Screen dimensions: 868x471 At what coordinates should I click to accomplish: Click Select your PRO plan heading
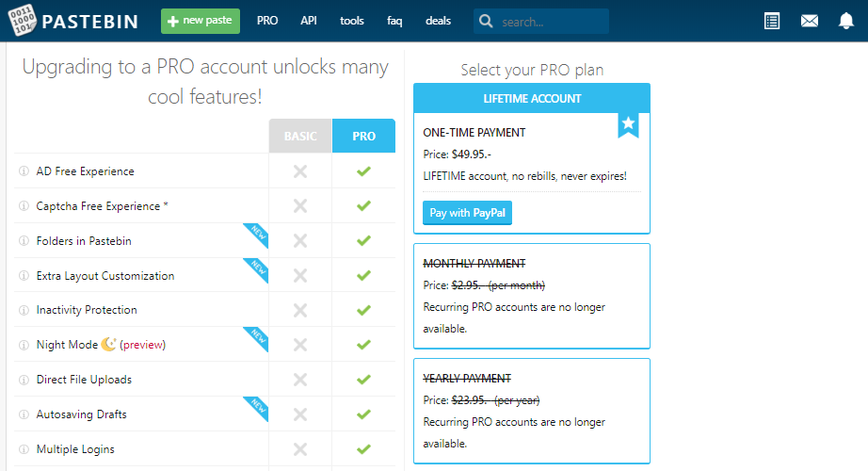pyautogui.click(x=532, y=70)
